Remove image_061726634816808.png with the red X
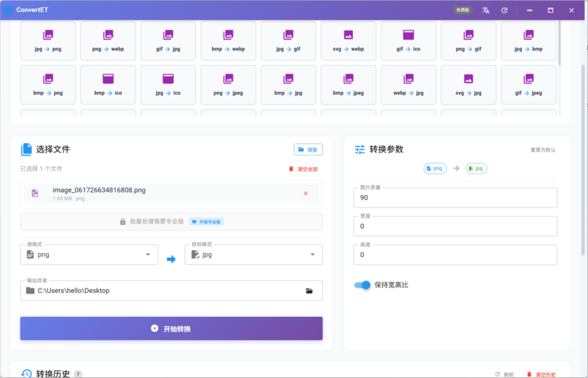 (305, 194)
